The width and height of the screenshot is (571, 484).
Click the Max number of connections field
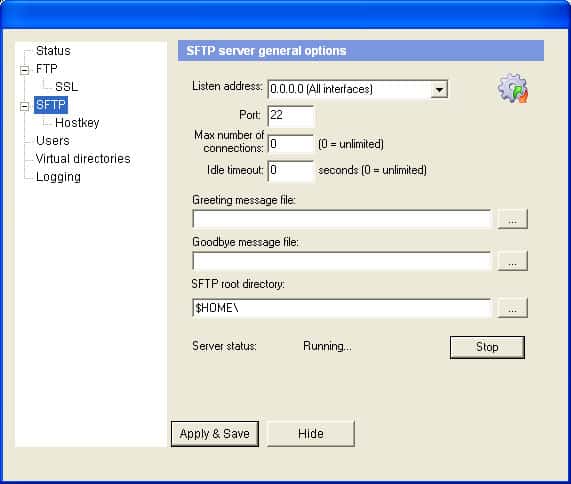coord(290,144)
